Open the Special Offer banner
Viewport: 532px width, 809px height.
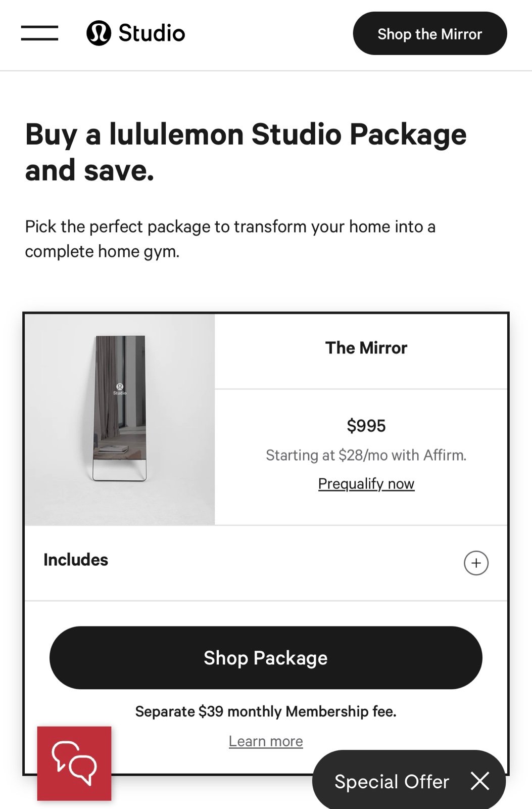[392, 782]
